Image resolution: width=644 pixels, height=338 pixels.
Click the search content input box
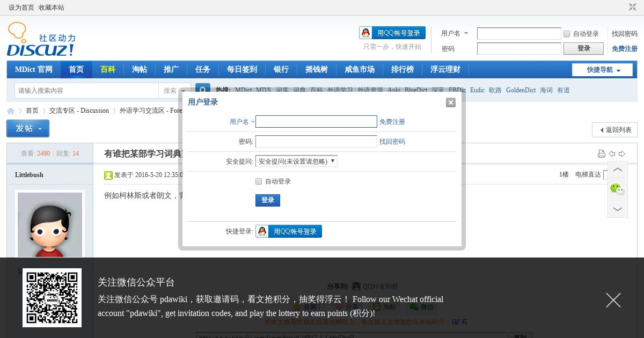coord(86,91)
